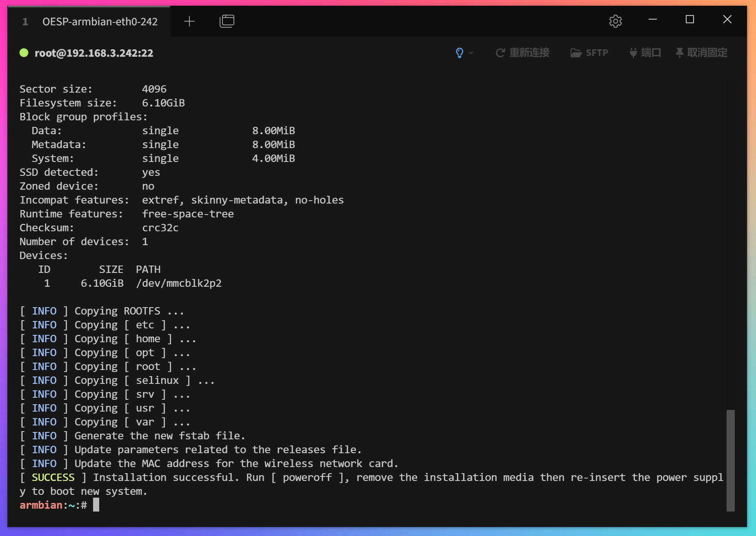This screenshot has height=536, width=756.
Task: Toggle 取消固定 to unpin the toolbar
Action: [701, 53]
